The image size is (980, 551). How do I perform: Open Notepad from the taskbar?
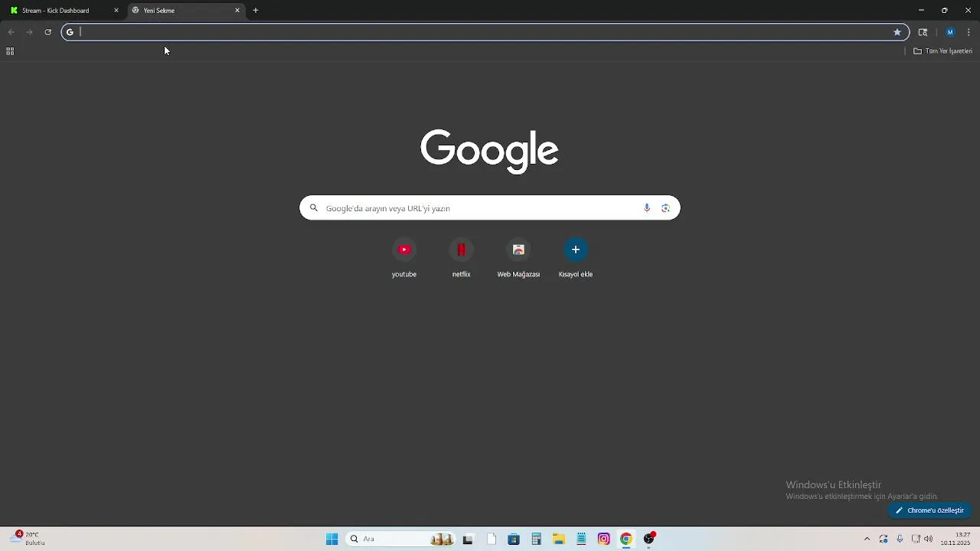click(x=582, y=540)
